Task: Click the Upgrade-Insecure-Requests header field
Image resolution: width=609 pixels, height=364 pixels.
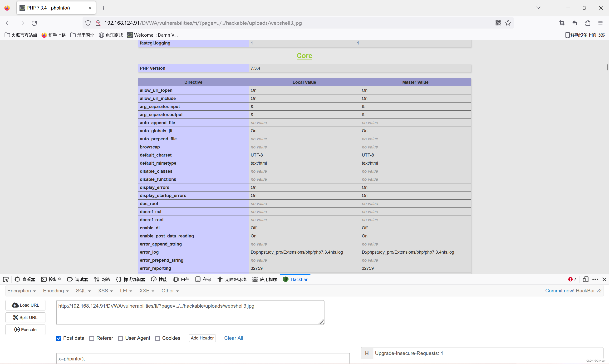Action: pos(488,353)
